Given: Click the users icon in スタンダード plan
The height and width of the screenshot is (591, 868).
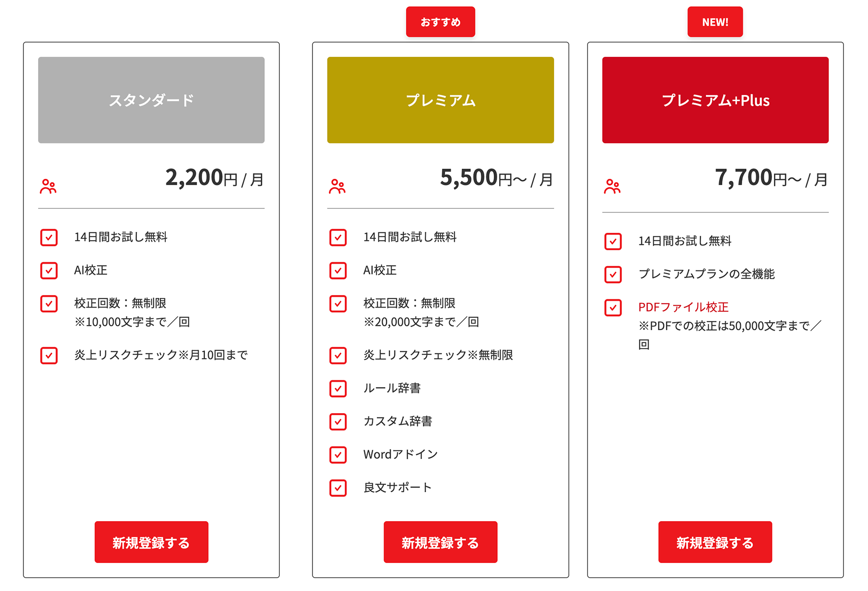Looking at the screenshot, I should pyautogui.click(x=48, y=187).
